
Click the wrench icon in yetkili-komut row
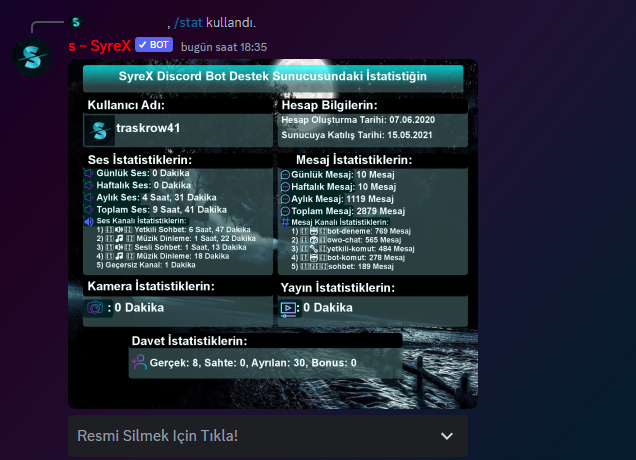314,249
